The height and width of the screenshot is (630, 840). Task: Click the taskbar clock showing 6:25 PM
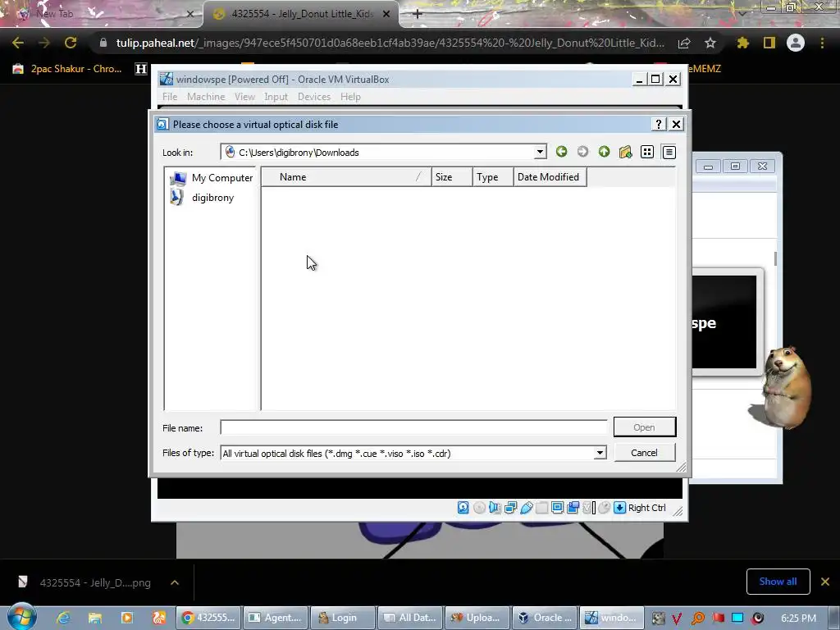[x=798, y=618]
